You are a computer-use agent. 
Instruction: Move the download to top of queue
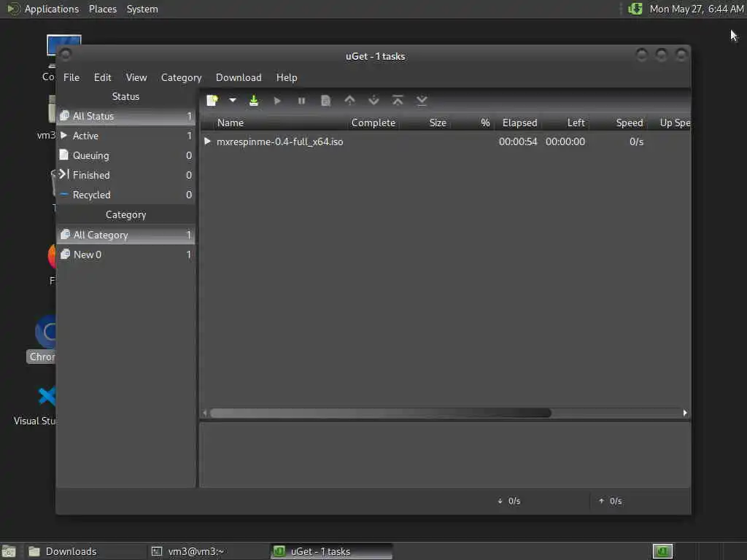pos(398,101)
